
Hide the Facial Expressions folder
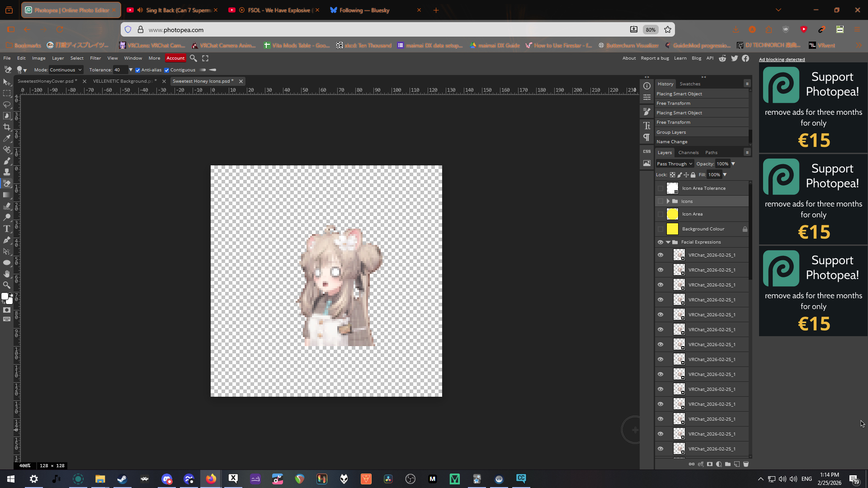660,242
